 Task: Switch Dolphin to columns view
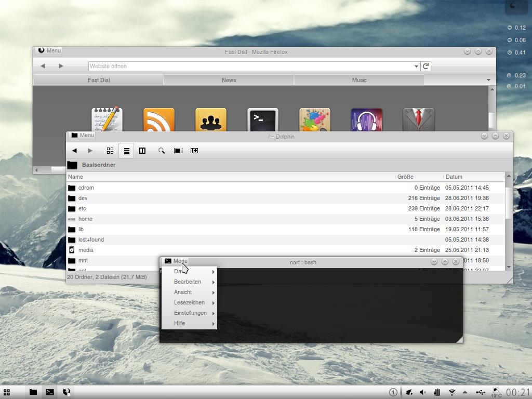(142, 151)
